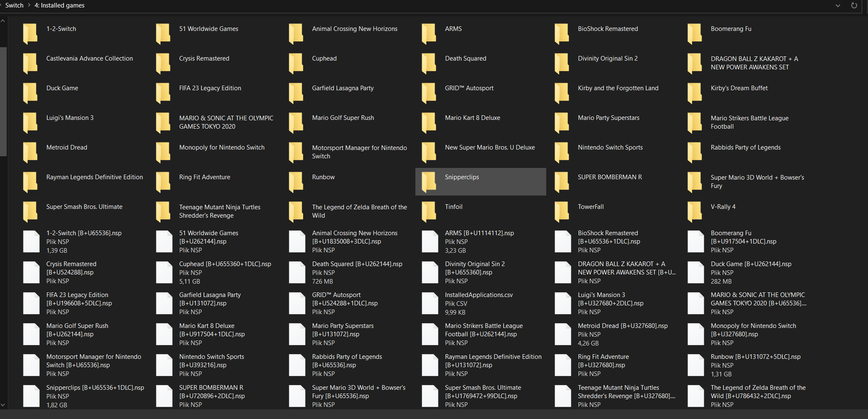Select the ARMS [B+U1114112].nsp file icon
This screenshot has height=419, width=868.
(x=430, y=241)
